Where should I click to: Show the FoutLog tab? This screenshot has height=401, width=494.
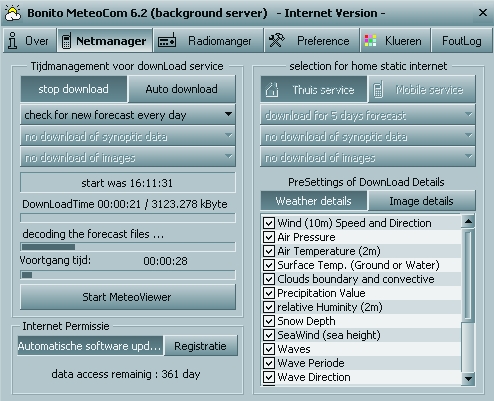[x=461, y=41]
